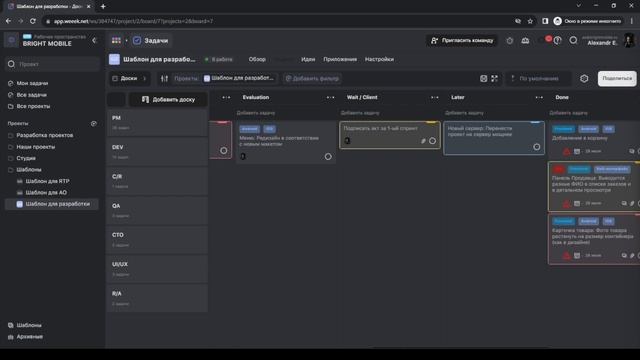Image resolution: width=640 pixels, height=360 pixels.
Task: Click Добавить фильтр
Action: [312, 78]
